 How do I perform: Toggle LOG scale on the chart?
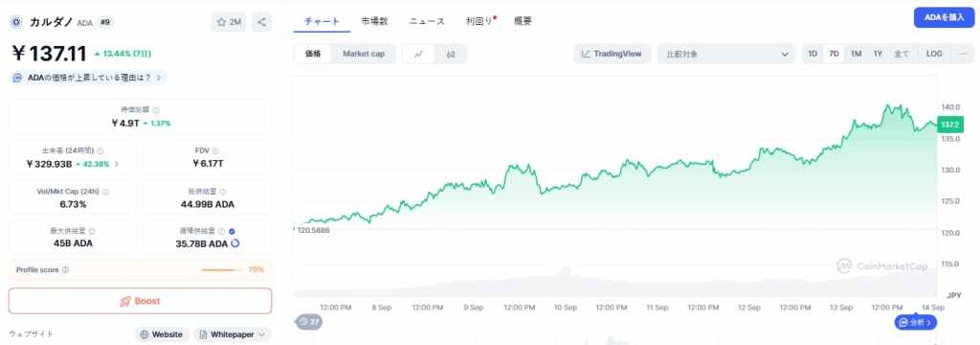coord(934,54)
